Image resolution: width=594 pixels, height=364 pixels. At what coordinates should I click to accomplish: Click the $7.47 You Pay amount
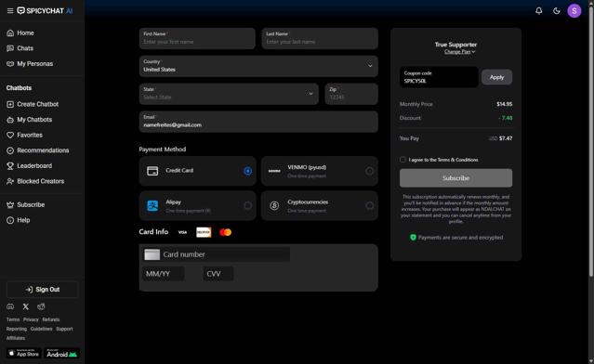coord(506,138)
